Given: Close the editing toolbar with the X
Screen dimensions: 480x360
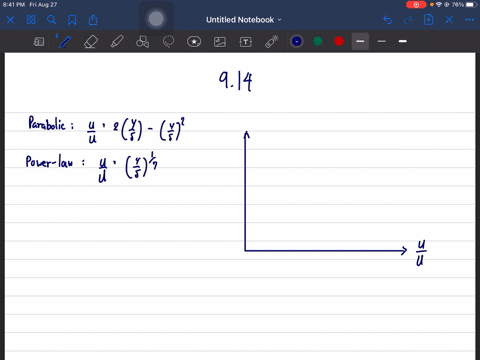Looking at the screenshot, I should [449, 20].
